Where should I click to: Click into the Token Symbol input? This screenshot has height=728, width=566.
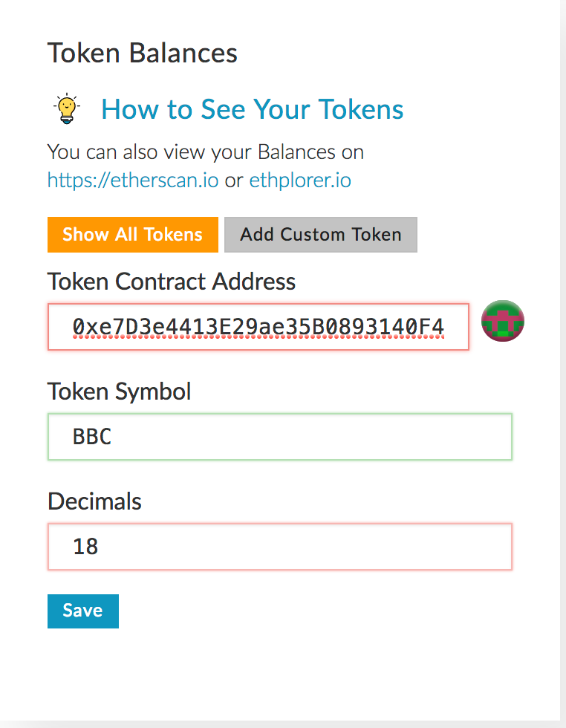[280, 436]
